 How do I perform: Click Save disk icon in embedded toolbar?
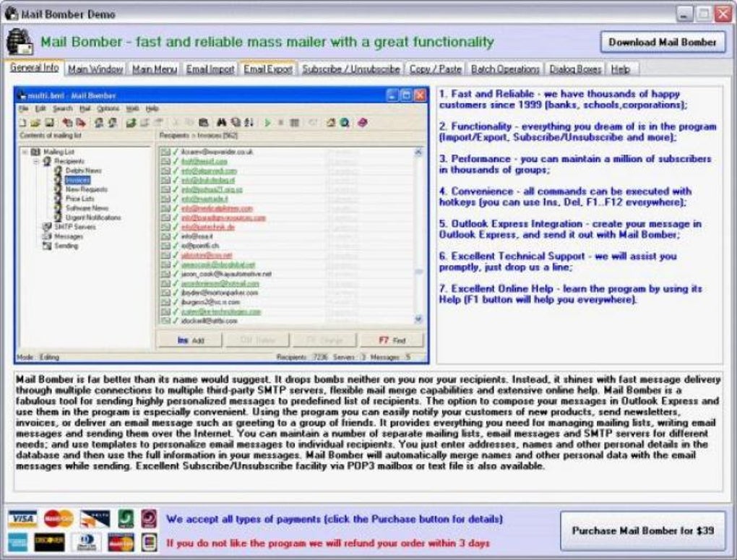49,123
